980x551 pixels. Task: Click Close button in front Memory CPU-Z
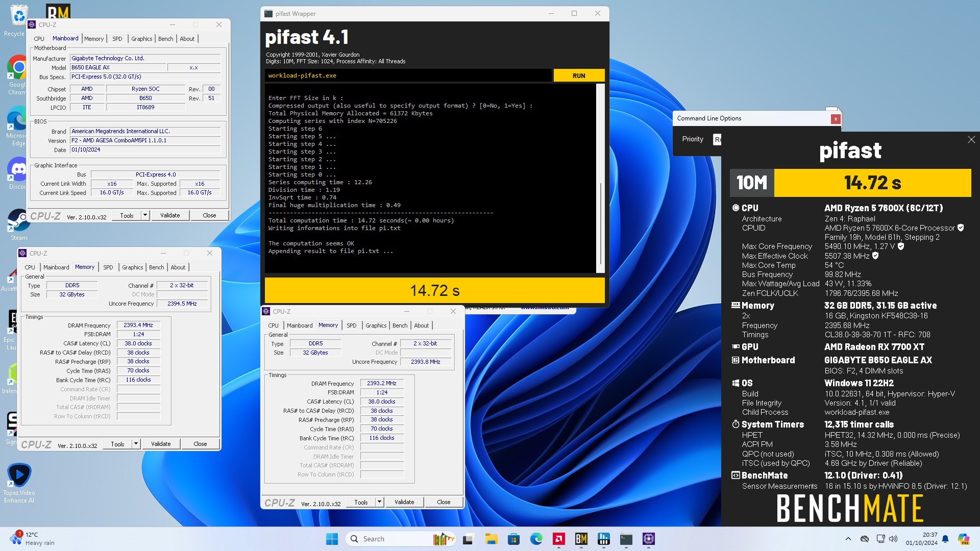(x=444, y=502)
